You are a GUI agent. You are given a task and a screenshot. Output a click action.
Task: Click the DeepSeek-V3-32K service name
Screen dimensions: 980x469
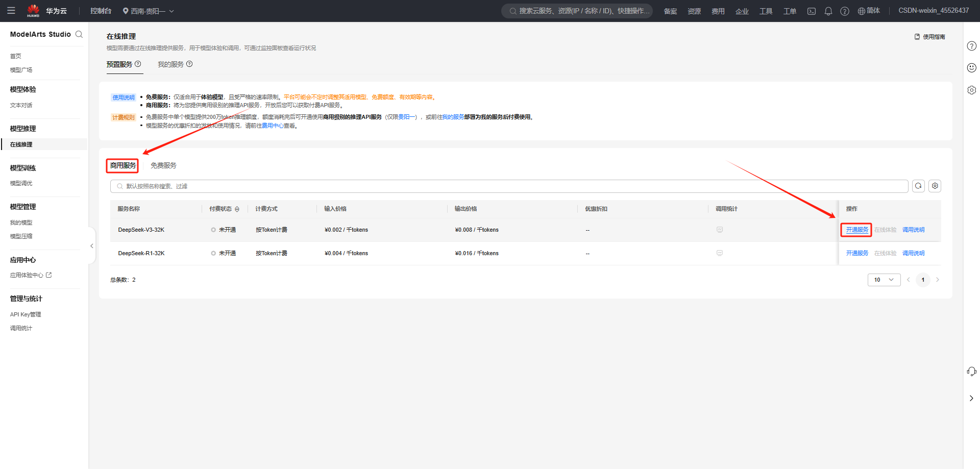coord(141,230)
